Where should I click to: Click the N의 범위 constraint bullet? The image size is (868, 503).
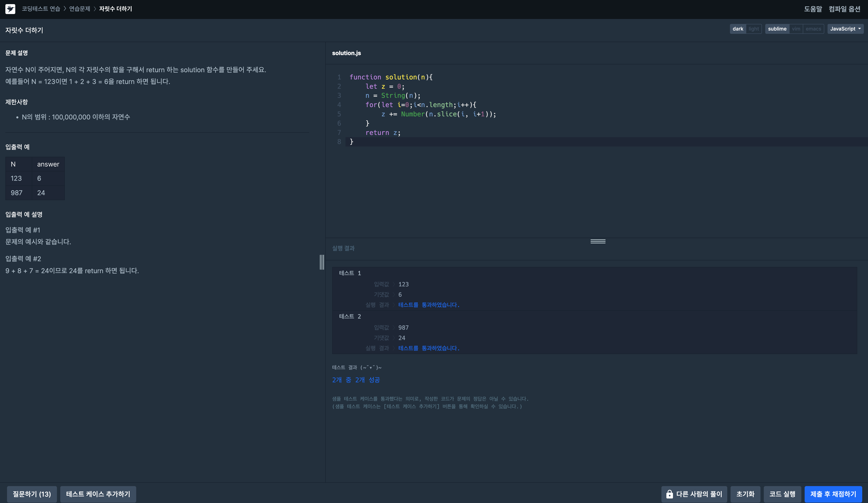click(76, 117)
